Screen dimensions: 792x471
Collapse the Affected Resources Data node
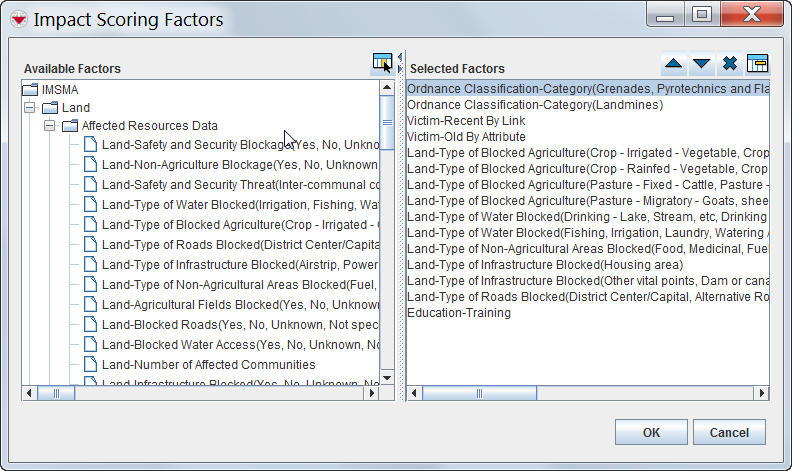click(49, 127)
